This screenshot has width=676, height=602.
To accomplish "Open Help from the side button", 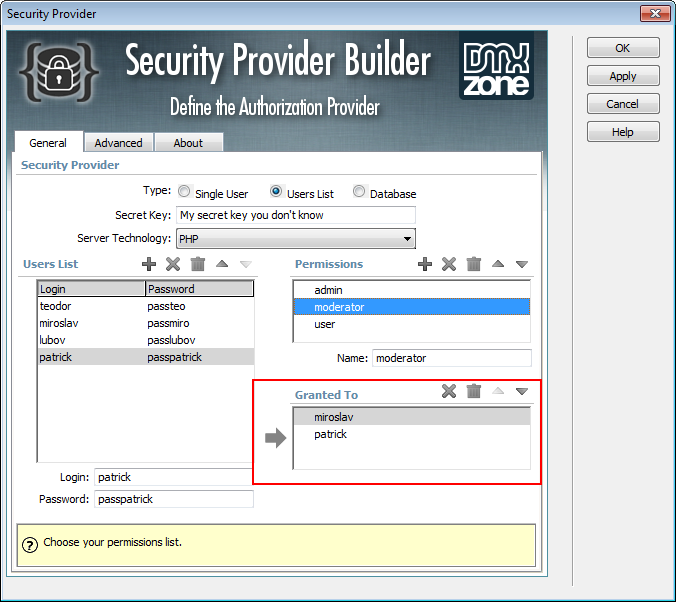I will click(623, 132).
